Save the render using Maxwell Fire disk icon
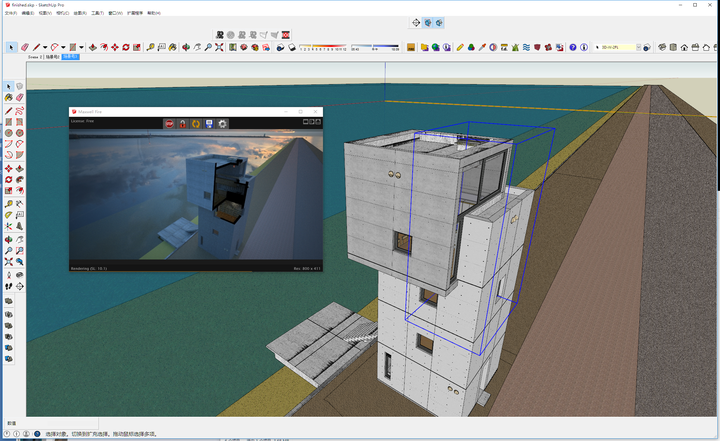720x441 pixels. [209, 124]
